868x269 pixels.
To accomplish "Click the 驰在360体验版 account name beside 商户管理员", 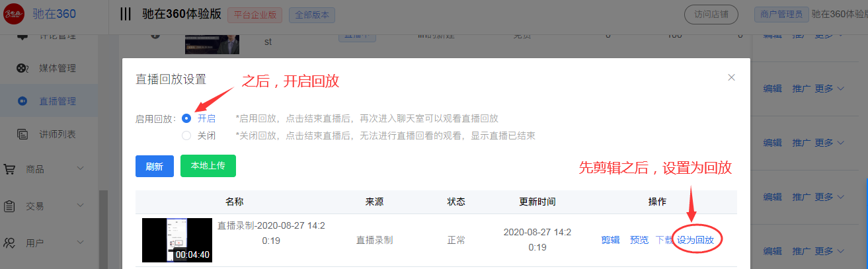I will tap(840, 13).
